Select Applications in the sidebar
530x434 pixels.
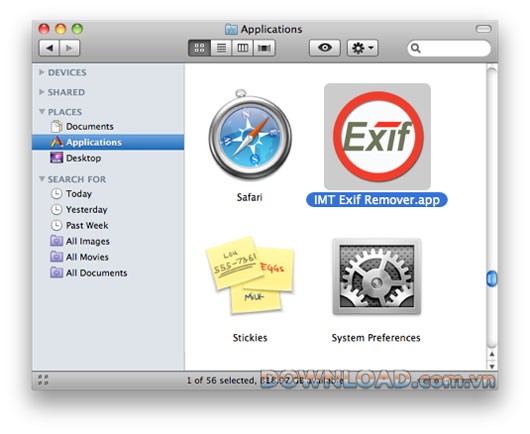click(x=108, y=142)
